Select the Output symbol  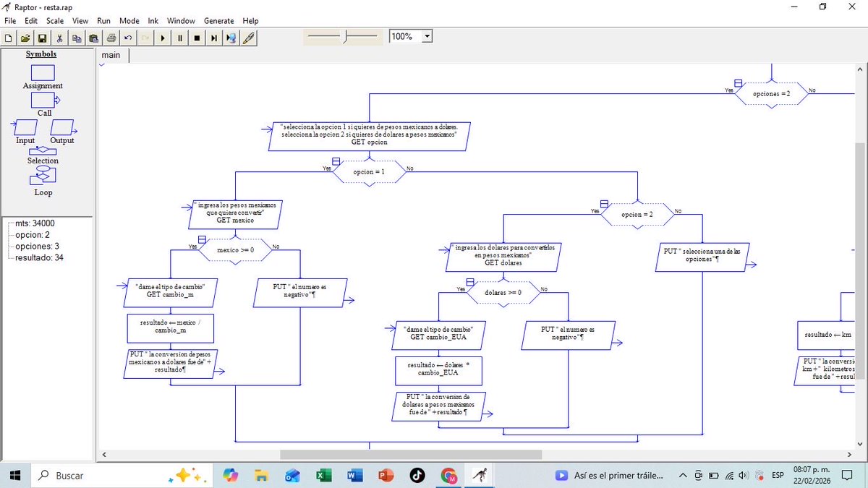pos(62,127)
